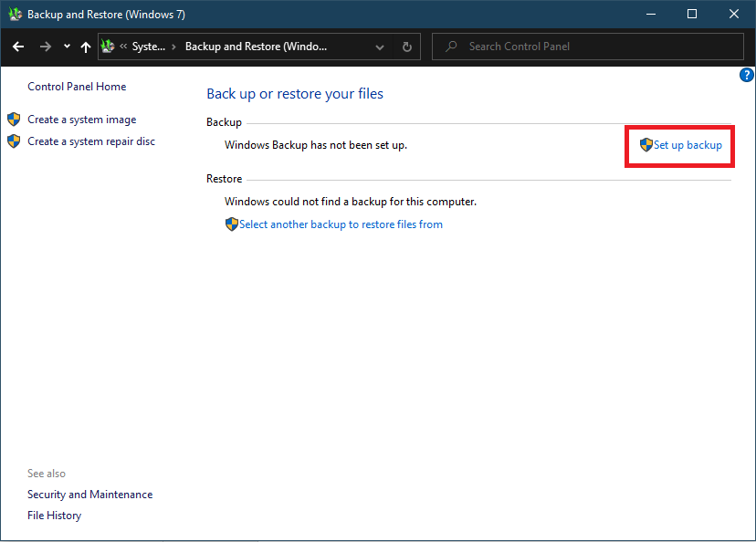Viewport: 756px width, 542px height.
Task: Click the search magnifier icon
Action: point(451,47)
